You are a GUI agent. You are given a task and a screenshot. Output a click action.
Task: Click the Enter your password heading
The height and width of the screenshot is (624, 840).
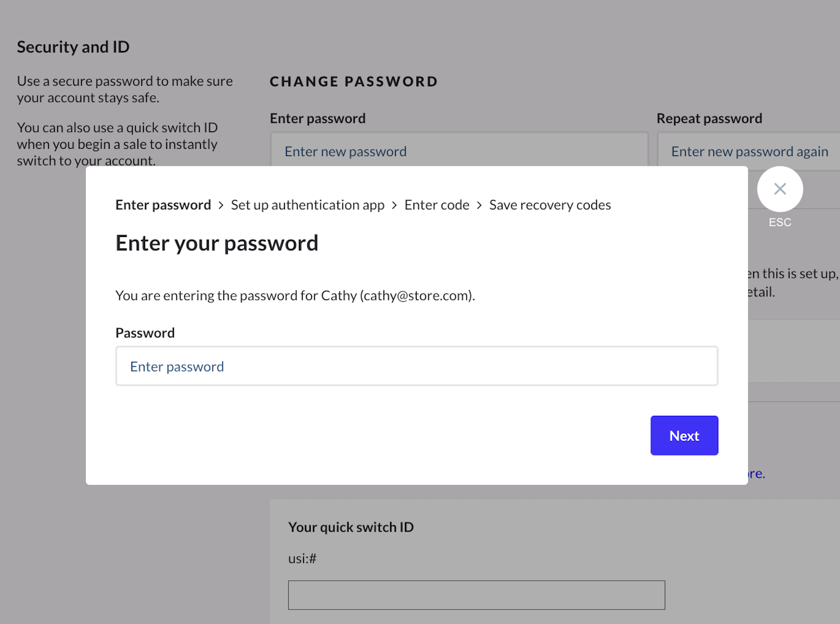[x=217, y=244]
